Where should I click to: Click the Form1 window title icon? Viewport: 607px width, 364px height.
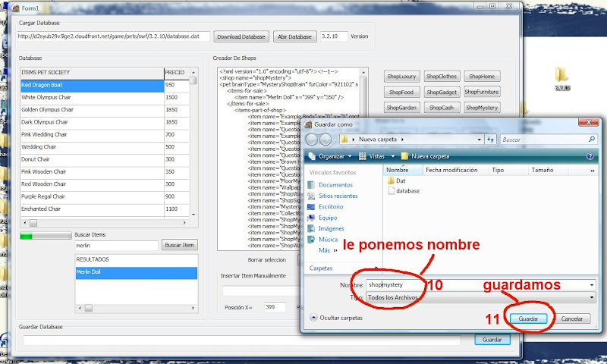pos(15,8)
